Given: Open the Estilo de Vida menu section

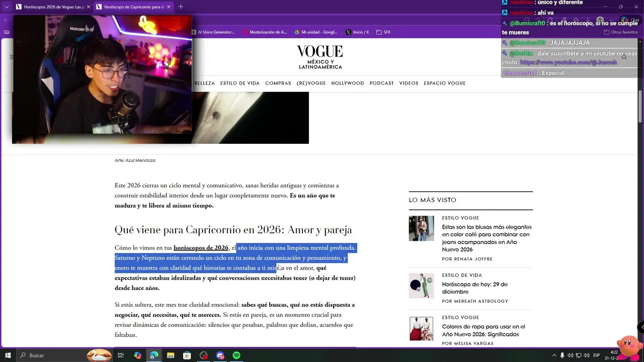Looking at the screenshot, I should click(240, 83).
